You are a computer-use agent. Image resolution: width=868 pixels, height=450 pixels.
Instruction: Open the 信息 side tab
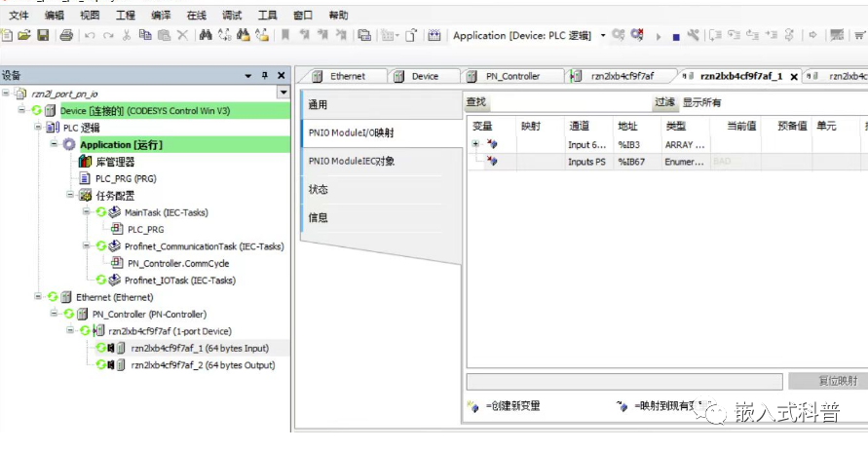coord(382,217)
